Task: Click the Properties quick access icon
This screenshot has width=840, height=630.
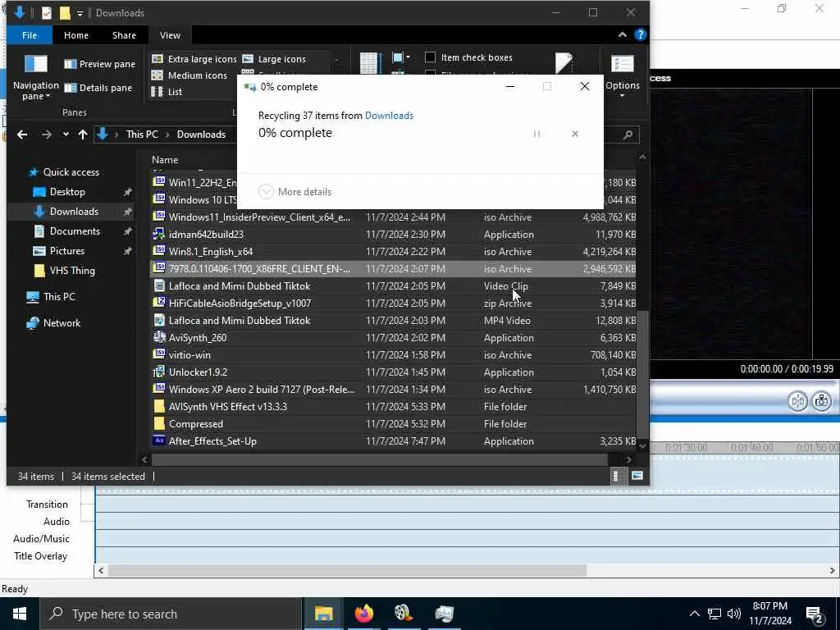Action: (47, 13)
